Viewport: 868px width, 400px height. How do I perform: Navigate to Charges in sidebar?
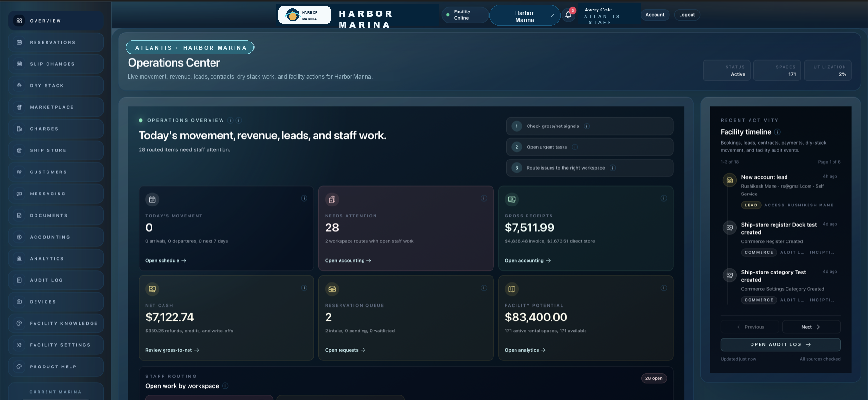(x=56, y=129)
